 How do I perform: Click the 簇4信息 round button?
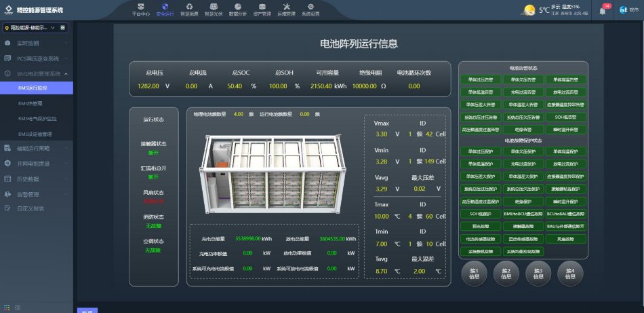click(x=570, y=274)
